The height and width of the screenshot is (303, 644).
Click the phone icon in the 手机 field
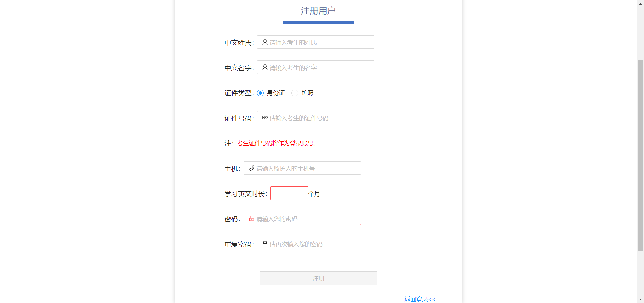click(251, 168)
